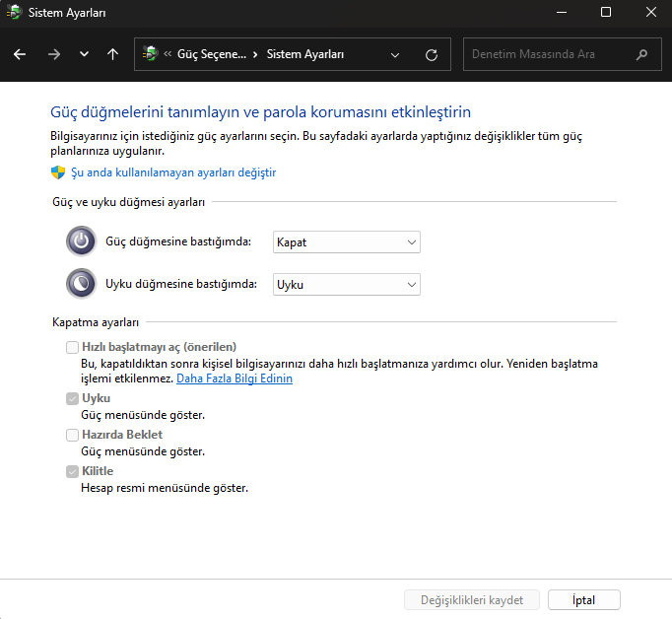Click İptal button
672x619 pixels.
point(583,599)
